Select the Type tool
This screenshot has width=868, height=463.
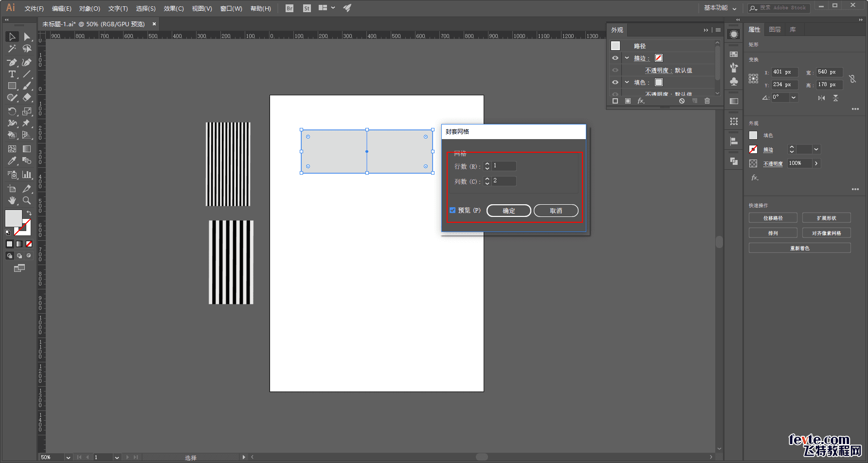(x=12, y=74)
